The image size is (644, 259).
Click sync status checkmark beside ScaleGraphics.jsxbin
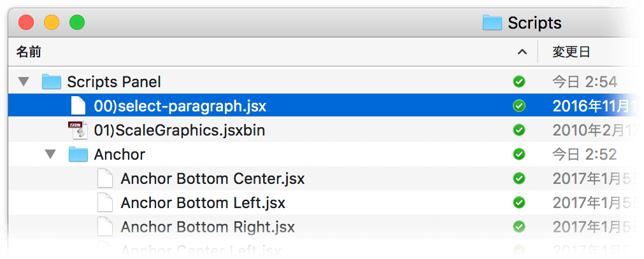pos(519,130)
